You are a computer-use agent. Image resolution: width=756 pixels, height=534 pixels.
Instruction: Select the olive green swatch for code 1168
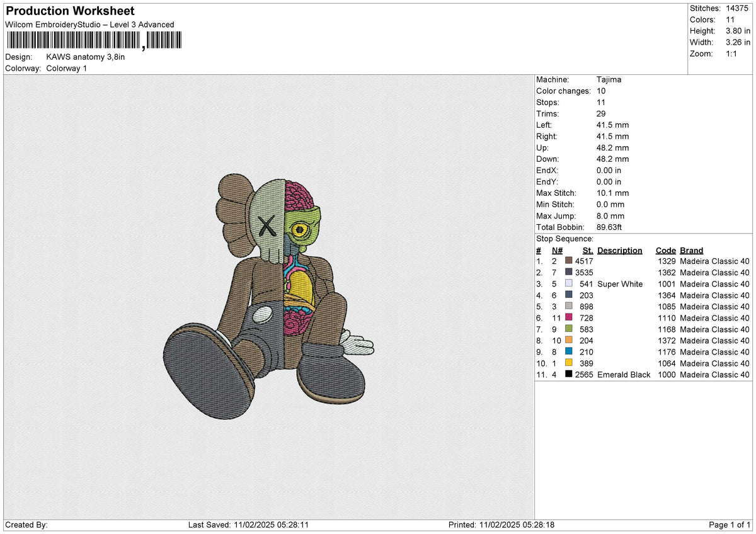pos(569,329)
